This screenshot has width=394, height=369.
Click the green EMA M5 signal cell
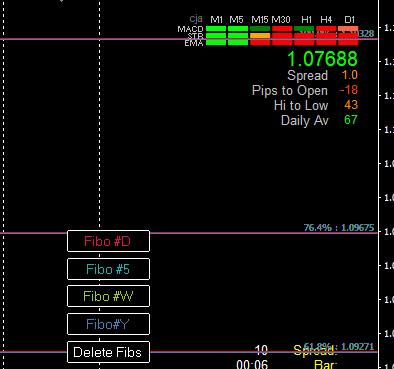click(238, 42)
